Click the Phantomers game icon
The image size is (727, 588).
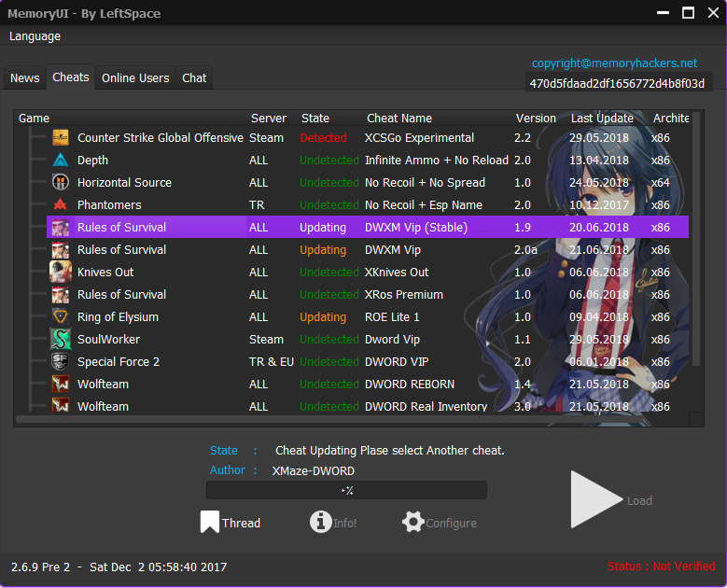click(x=61, y=204)
